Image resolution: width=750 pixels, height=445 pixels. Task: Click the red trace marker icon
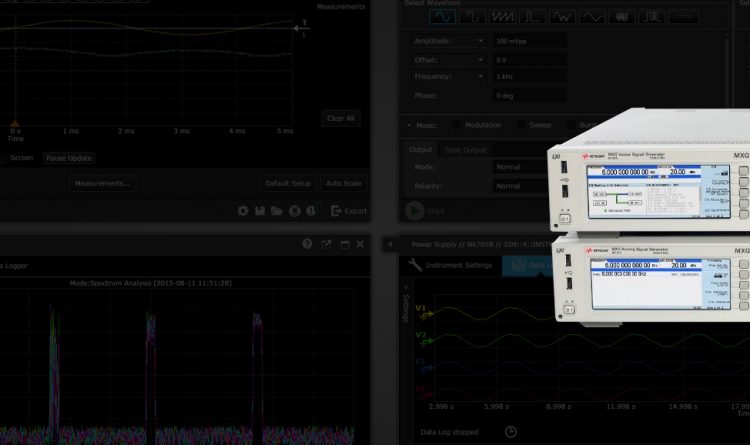pos(424,392)
